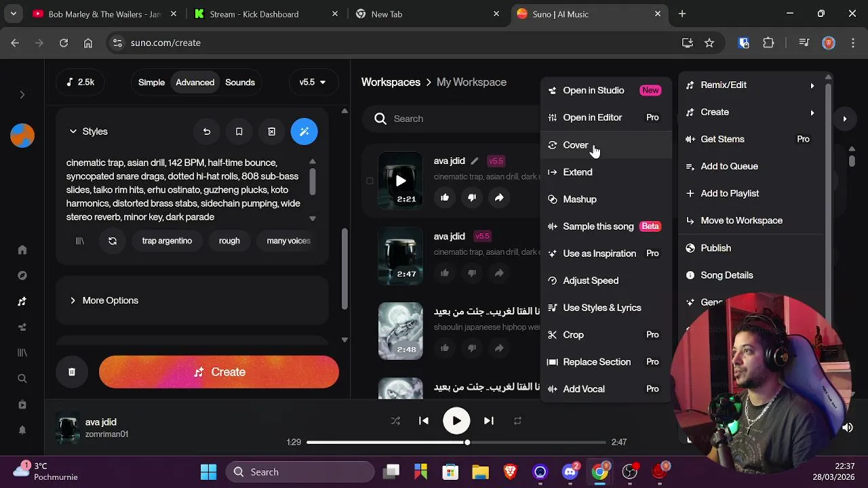868x488 pixels.
Task: Click the undo styles arrow icon
Action: [x=207, y=131]
